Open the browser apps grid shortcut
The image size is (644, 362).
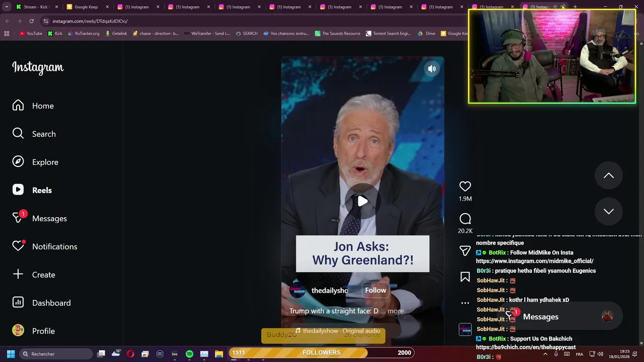[x=7, y=33]
